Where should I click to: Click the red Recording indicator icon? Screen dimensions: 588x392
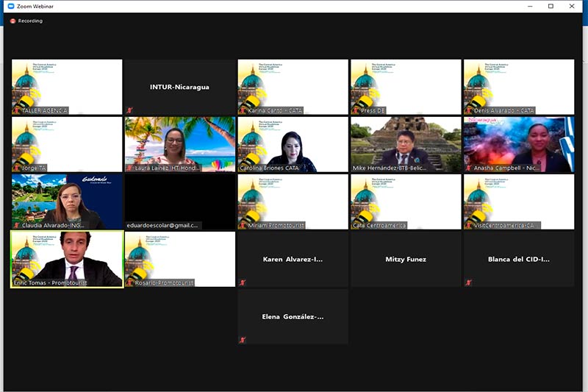[12, 21]
